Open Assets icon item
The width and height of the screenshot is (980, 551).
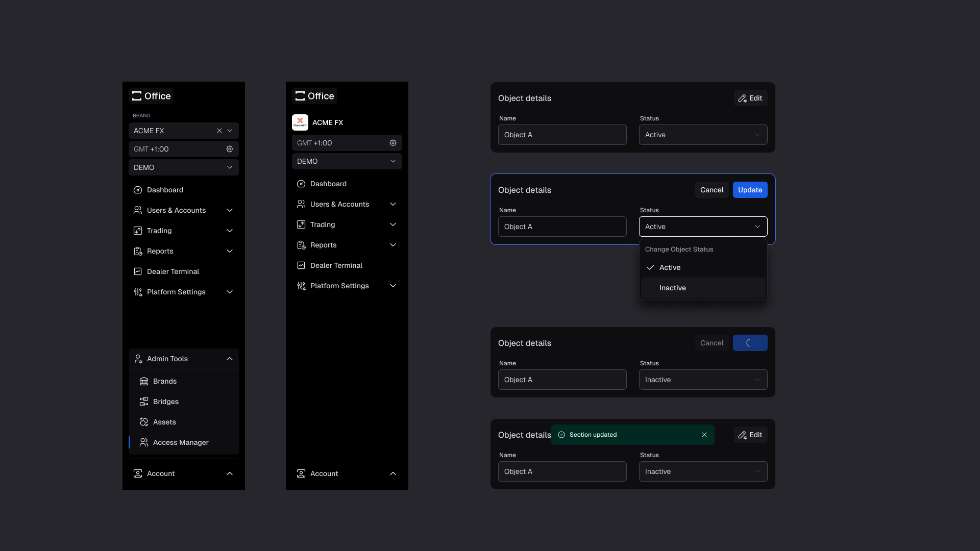pyautogui.click(x=144, y=422)
